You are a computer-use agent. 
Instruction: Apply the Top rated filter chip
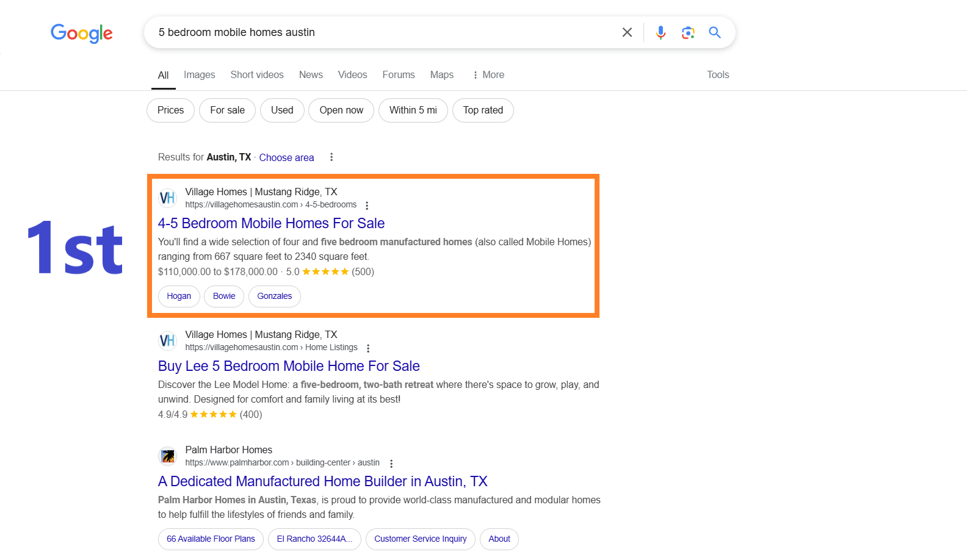(483, 110)
